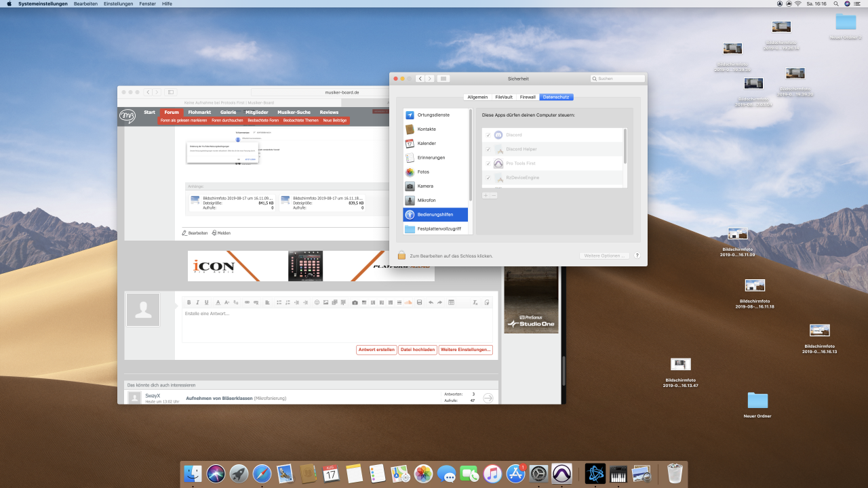Open the Hilfe menu
This screenshot has width=868, height=488.
167,3
